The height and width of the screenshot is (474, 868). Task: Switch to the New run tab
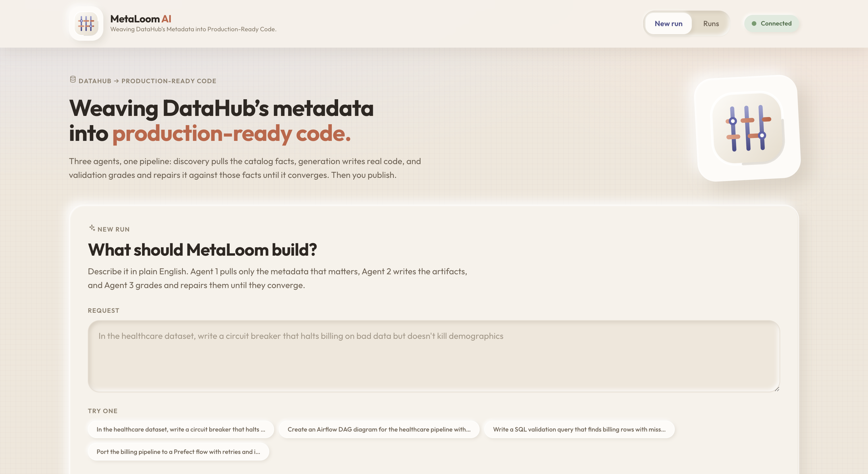click(669, 24)
